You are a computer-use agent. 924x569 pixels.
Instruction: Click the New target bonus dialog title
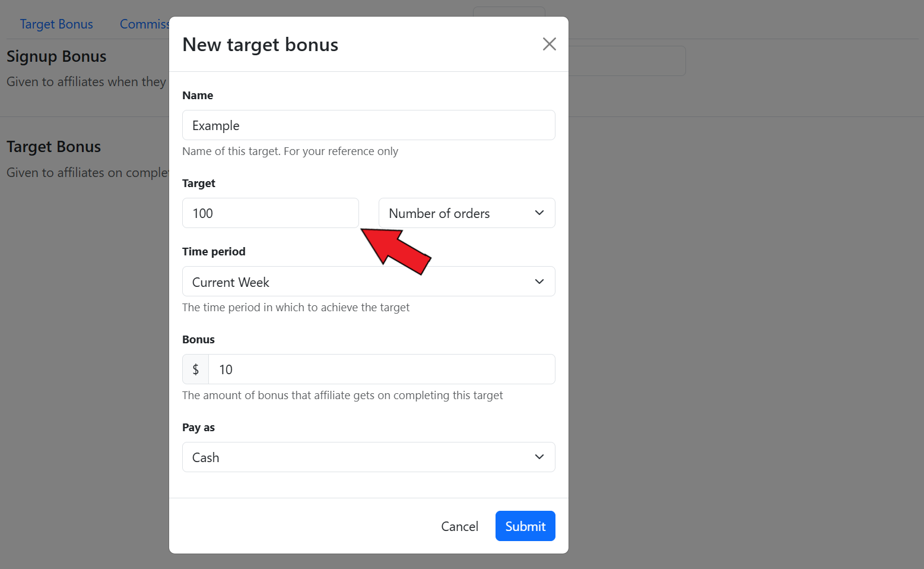(260, 45)
